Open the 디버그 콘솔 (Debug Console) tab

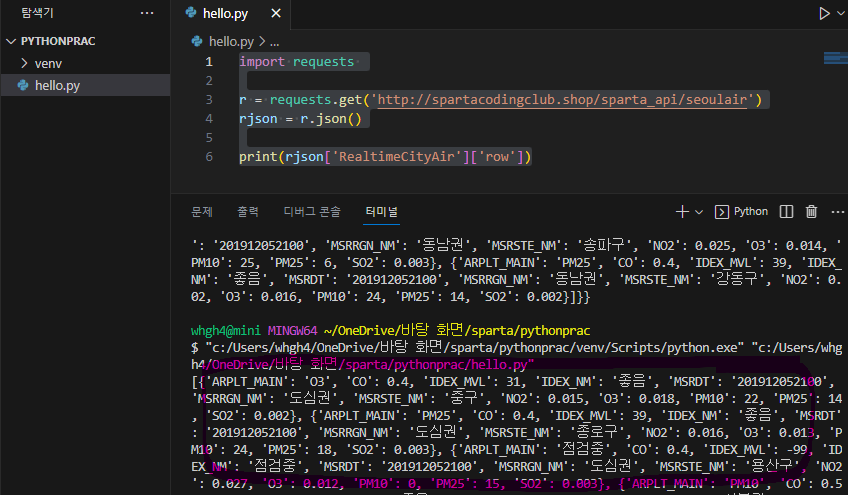tap(312, 212)
